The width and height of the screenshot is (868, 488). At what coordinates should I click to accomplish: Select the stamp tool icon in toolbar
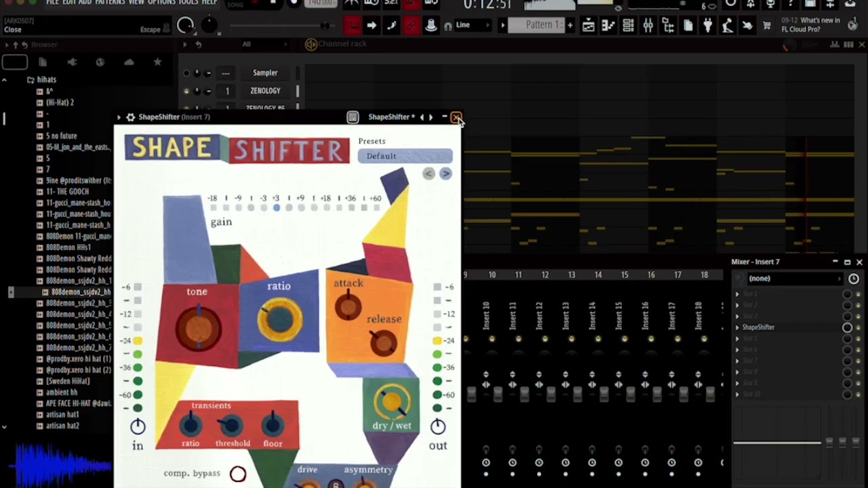pos(431,26)
